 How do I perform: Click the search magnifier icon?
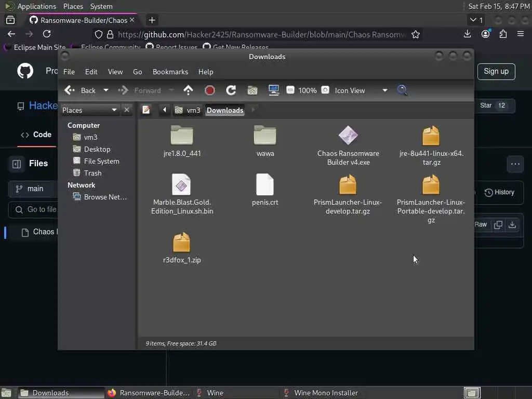[403, 90]
